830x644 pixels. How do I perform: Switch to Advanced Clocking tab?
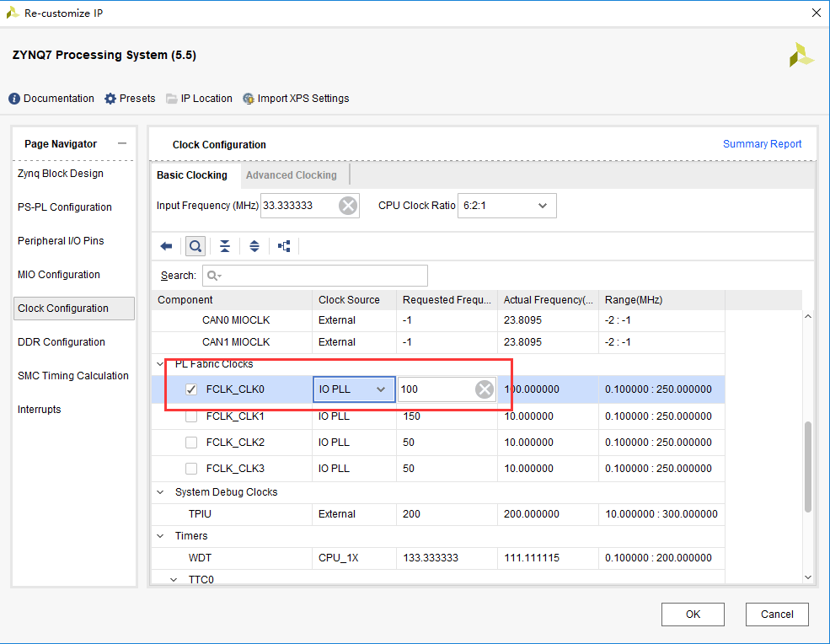pos(292,175)
